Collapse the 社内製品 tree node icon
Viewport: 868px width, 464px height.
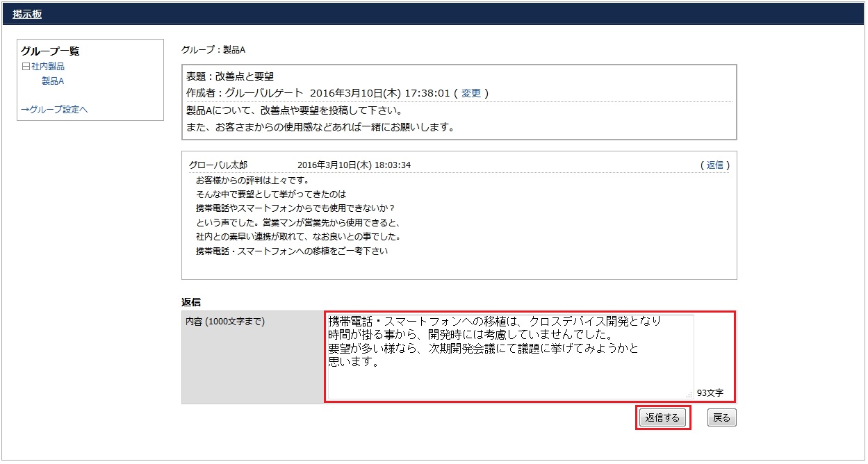pyautogui.click(x=26, y=67)
